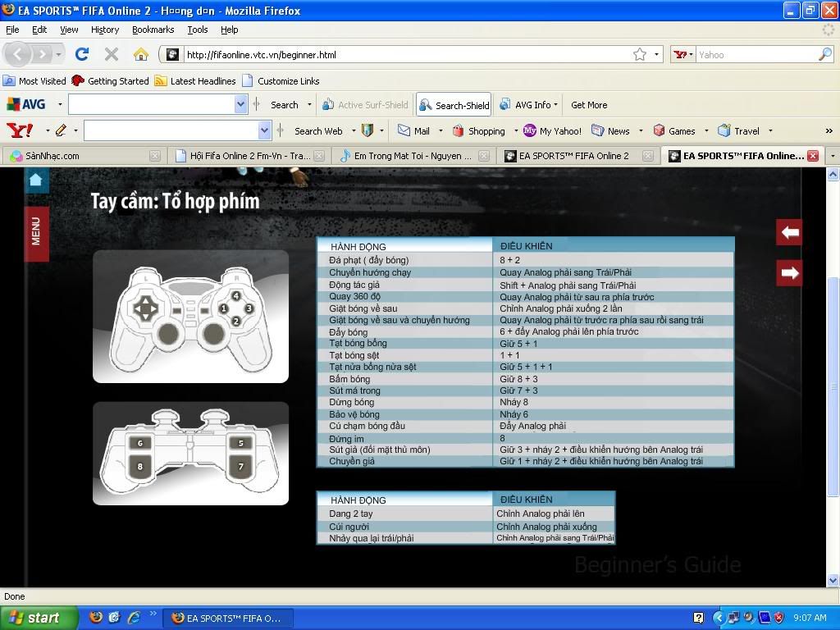Open the list all tabs dropdown

click(x=833, y=156)
